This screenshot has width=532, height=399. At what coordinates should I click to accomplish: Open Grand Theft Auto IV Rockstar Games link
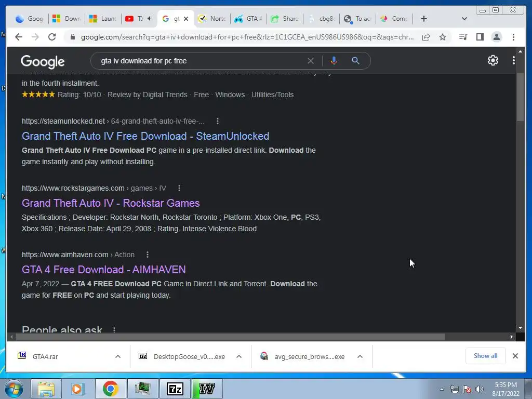click(111, 203)
